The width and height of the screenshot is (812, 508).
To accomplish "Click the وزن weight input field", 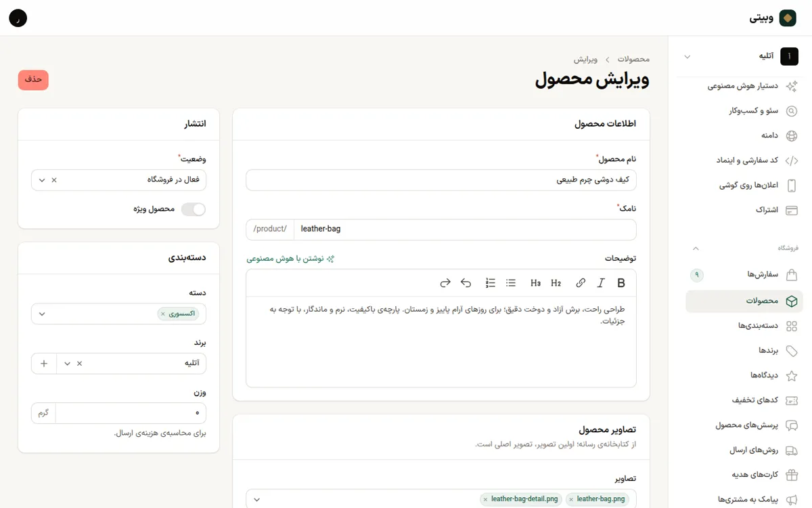I will coord(131,413).
